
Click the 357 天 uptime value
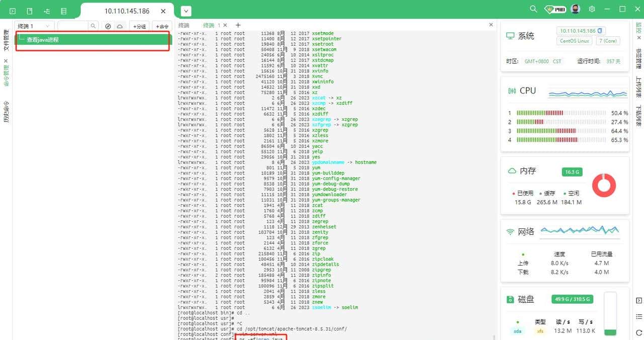click(614, 61)
